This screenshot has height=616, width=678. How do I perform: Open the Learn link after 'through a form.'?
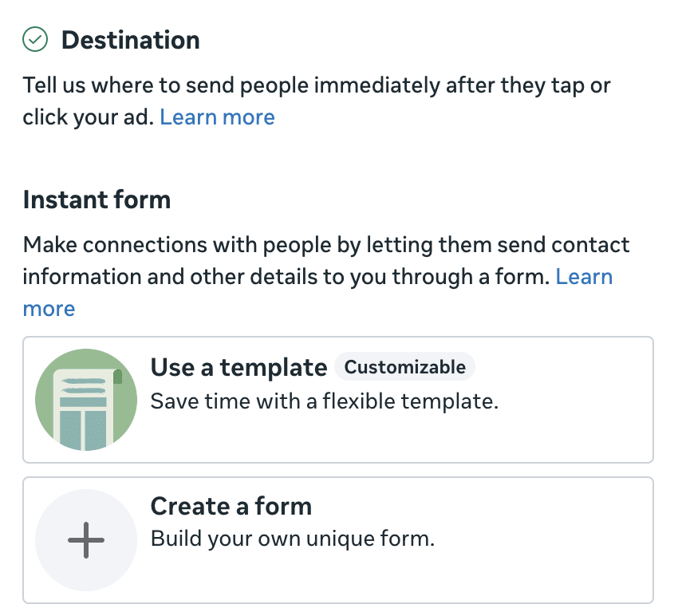[584, 277]
